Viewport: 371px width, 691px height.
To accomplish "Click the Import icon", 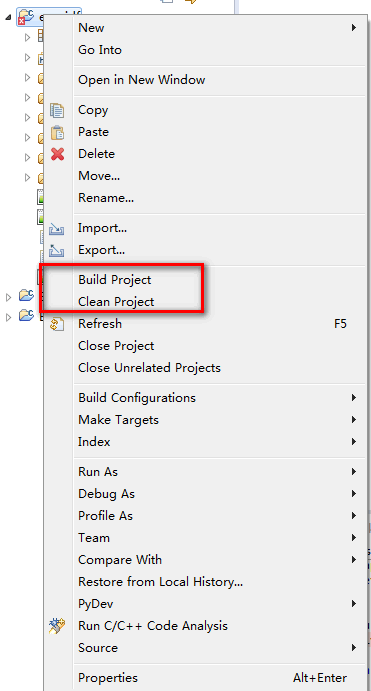I will (57, 229).
